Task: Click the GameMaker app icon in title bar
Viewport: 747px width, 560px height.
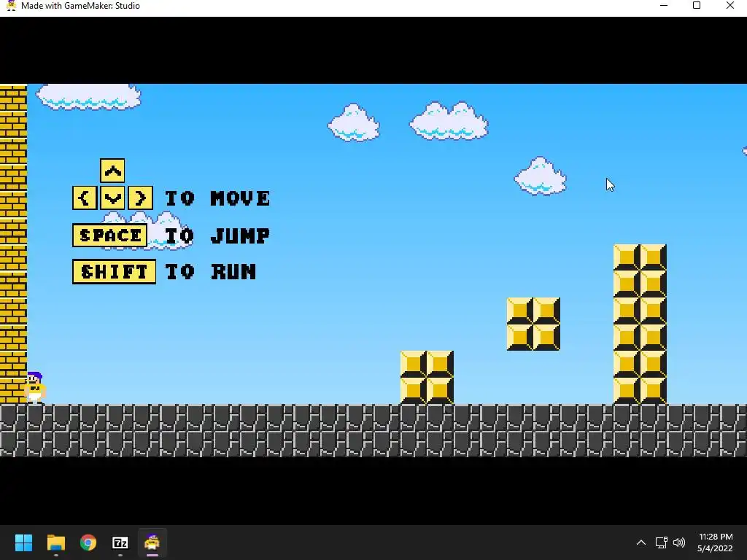Action: (x=11, y=6)
